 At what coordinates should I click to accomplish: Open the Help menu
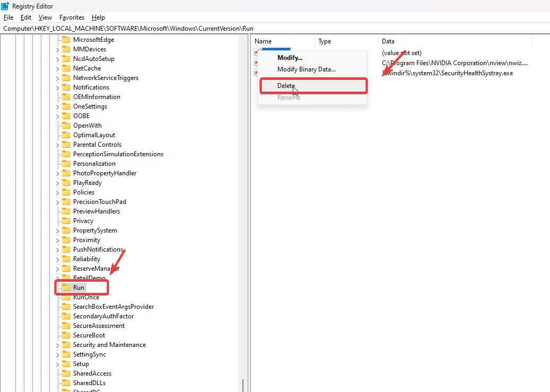[x=98, y=17]
